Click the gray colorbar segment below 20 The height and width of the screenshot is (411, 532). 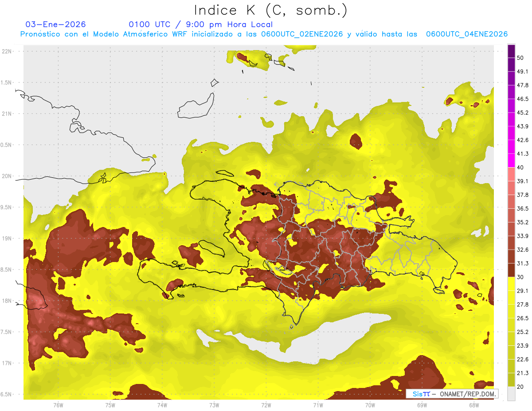pyautogui.click(x=511, y=394)
